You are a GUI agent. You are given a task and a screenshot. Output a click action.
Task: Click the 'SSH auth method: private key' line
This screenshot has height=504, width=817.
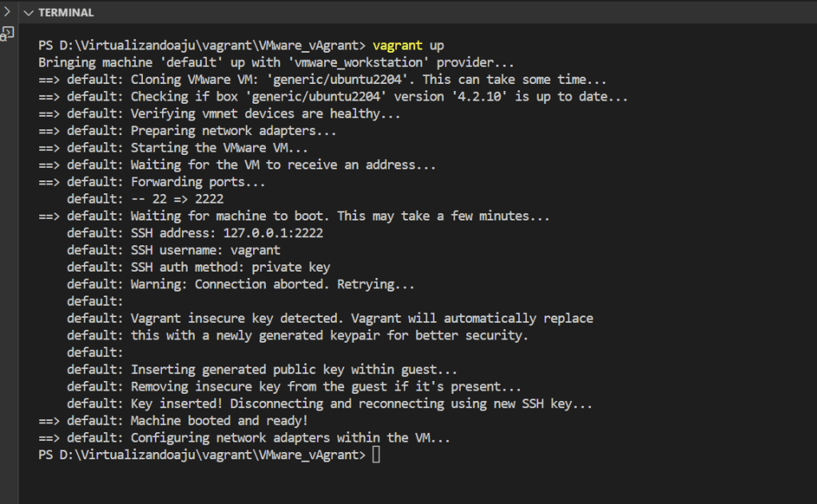[230, 268]
